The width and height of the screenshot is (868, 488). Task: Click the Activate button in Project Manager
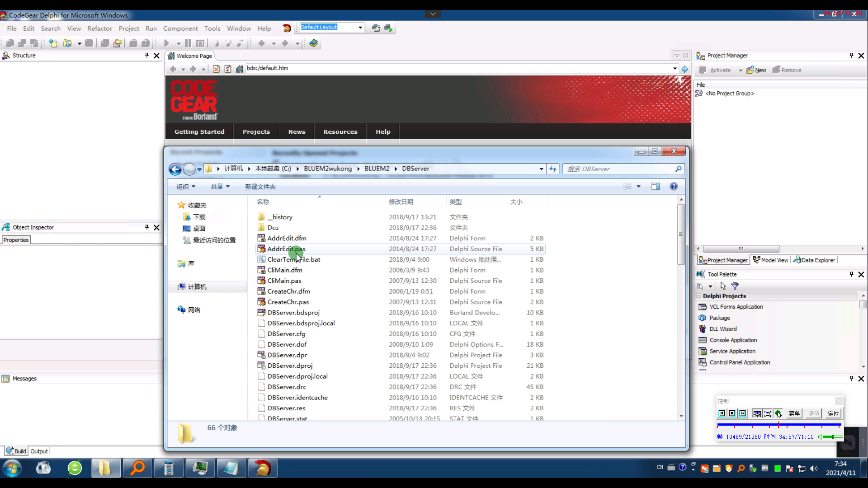[720, 70]
